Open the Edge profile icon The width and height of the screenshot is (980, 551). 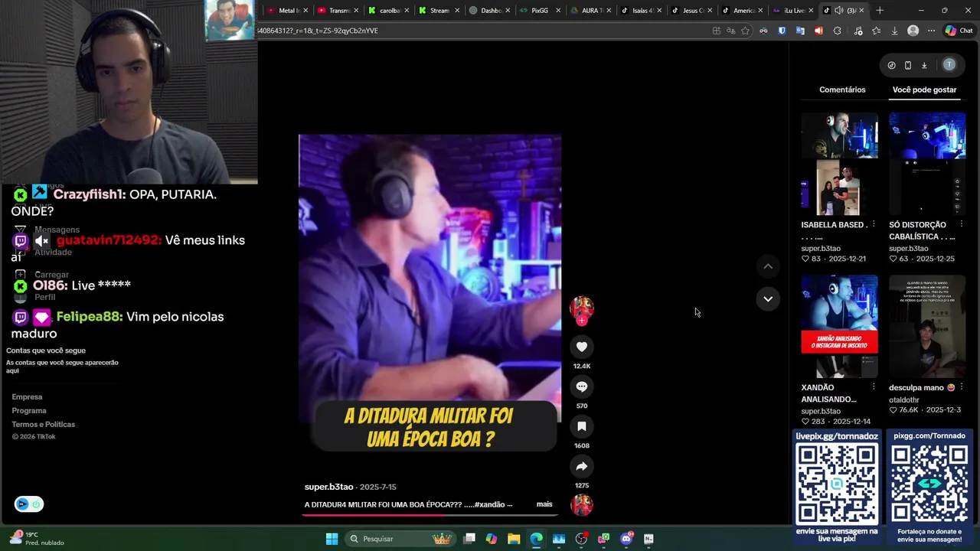[x=913, y=31]
